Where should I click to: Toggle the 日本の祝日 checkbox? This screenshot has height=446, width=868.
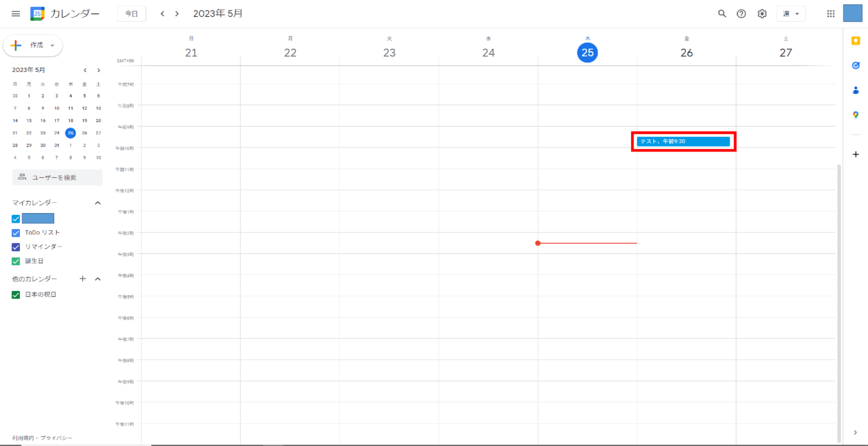(16, 295)
